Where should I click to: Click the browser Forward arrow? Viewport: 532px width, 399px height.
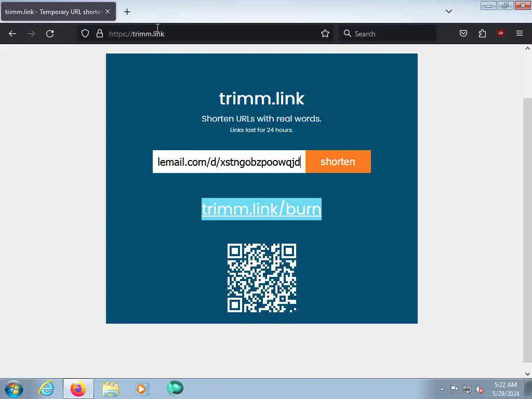pyautogui.click(x=31, y=34)
